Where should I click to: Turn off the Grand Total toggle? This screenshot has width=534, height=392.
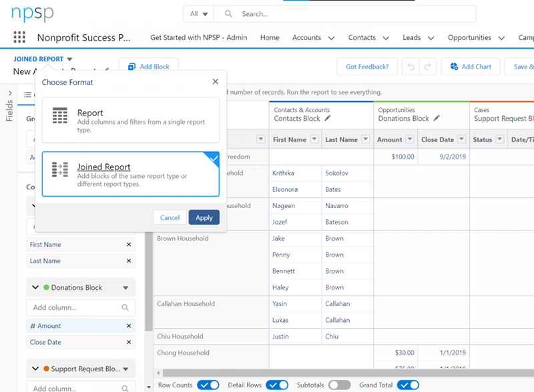pyautogui.click(x=409, y=385)
